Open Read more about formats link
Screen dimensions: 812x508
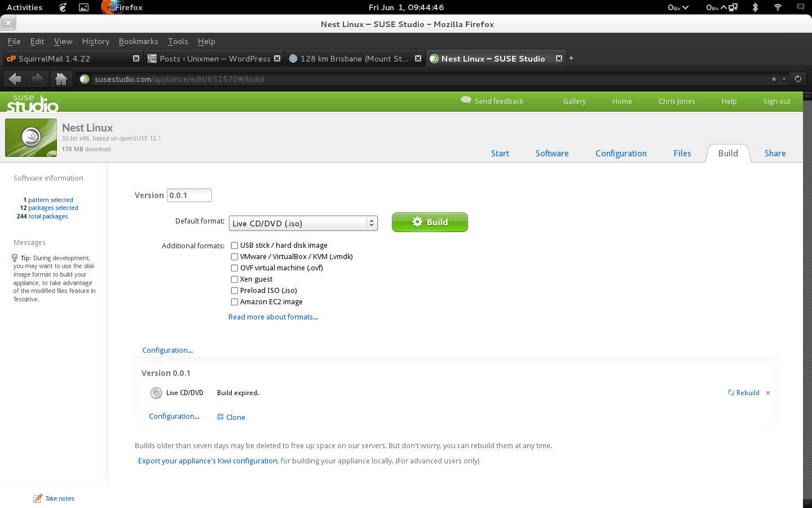(273, 317)
